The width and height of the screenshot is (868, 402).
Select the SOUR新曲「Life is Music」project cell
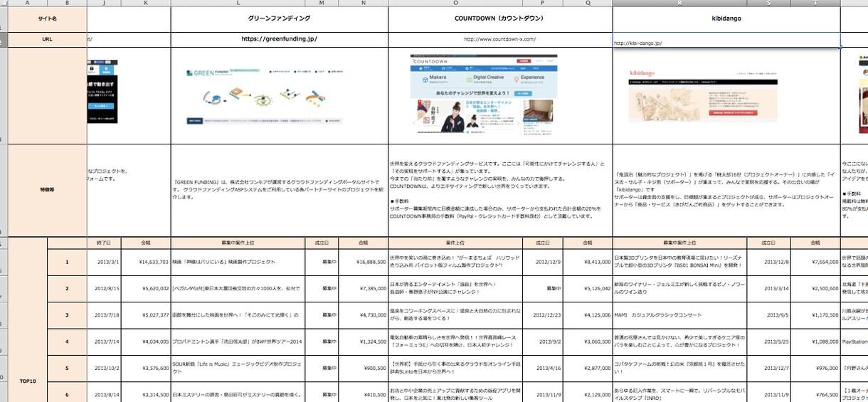tap(238, 369)
